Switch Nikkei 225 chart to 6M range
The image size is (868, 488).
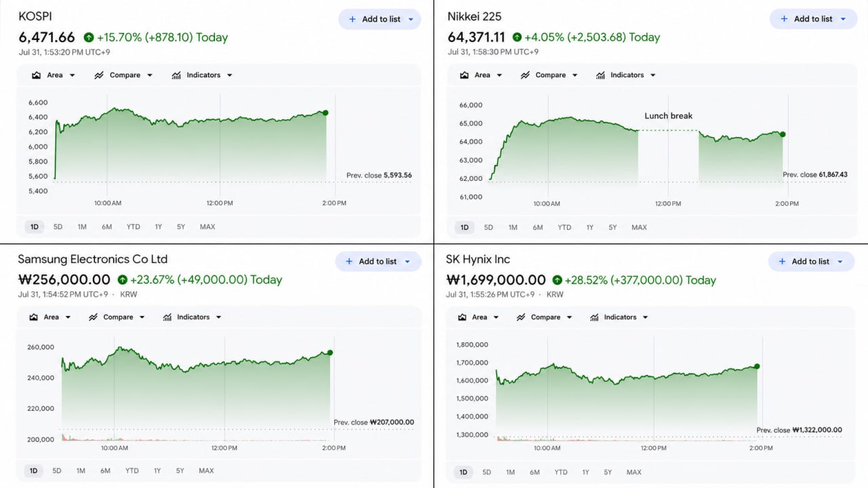click(x=538, y=228)
